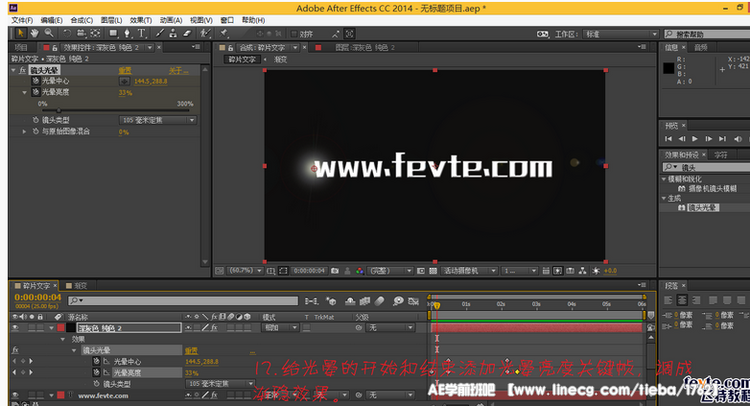
Task: Click next frame button in preview panel
Action: coord(708,139)
